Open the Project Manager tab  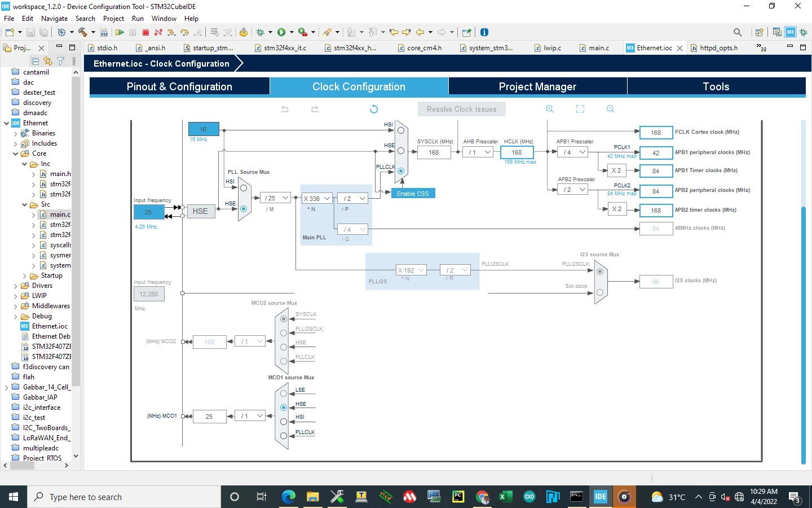pos(537,86)
